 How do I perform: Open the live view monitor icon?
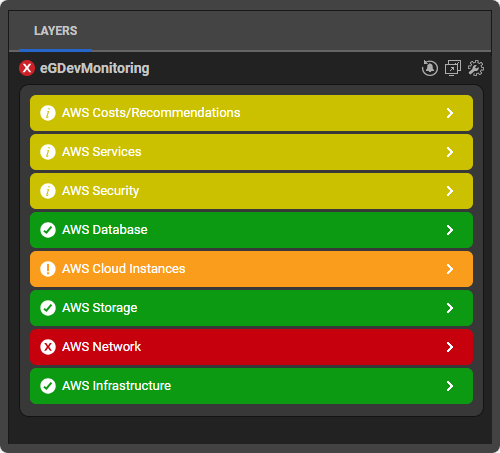pyautogui.click(x=453, y=68)
